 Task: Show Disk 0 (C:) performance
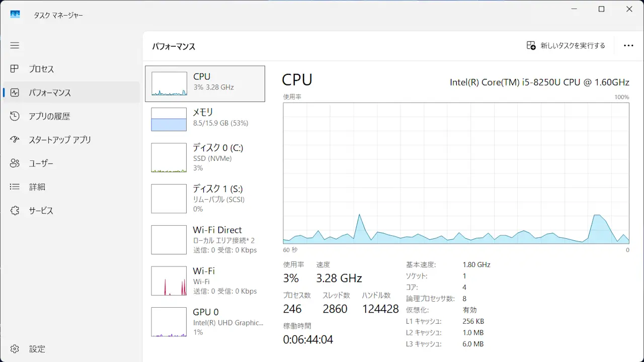[205, 157]
